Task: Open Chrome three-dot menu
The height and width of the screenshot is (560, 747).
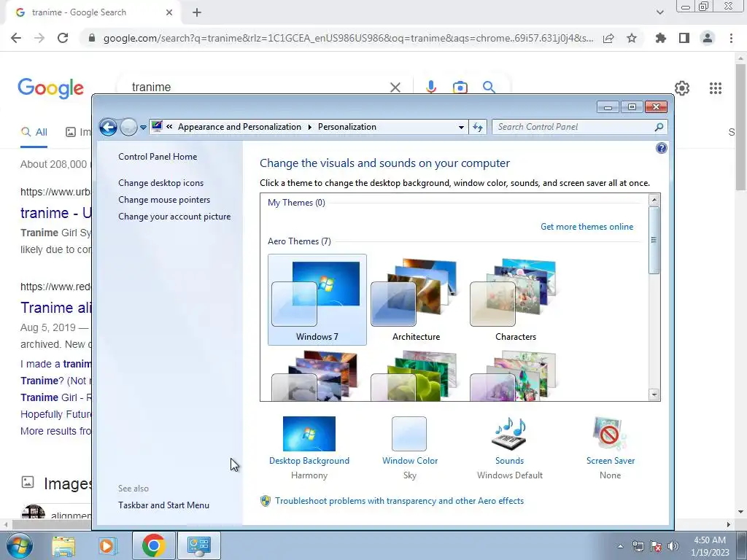Action: tap(731, 38)
